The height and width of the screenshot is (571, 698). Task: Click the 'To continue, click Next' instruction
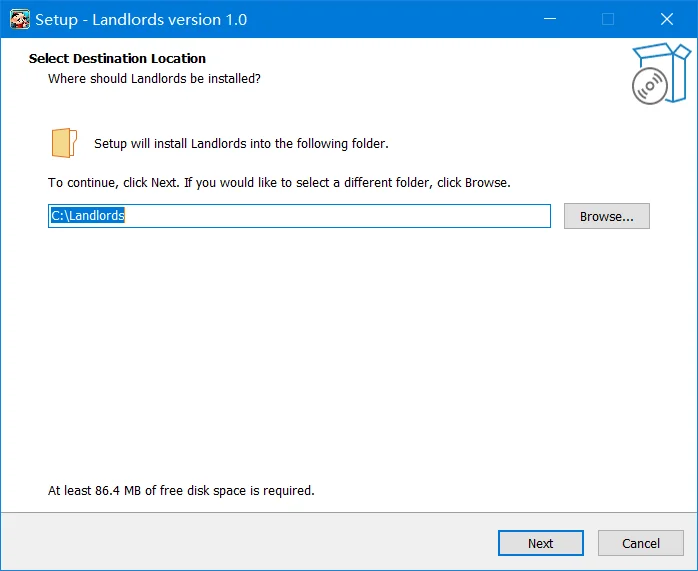click(x=279, y=183)
